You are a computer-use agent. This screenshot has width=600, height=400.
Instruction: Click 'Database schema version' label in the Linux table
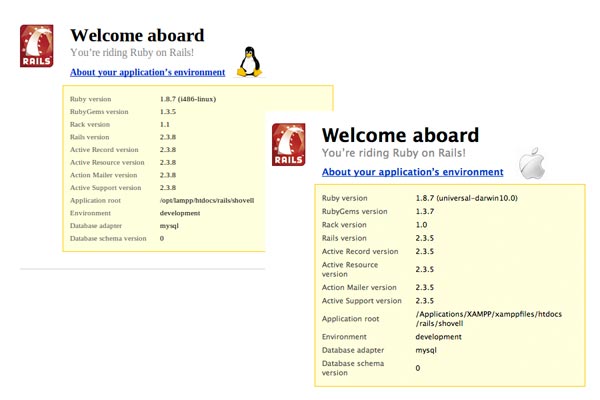pos(108,238)
